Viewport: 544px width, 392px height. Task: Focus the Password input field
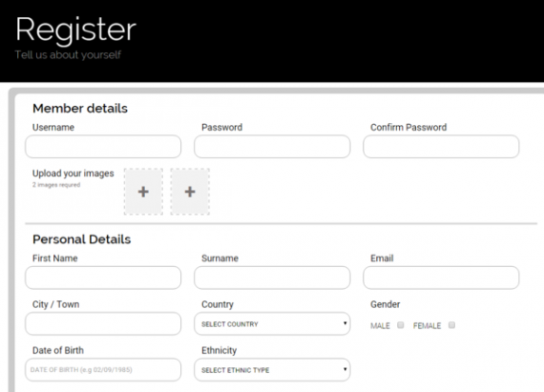tap(272, 147)
